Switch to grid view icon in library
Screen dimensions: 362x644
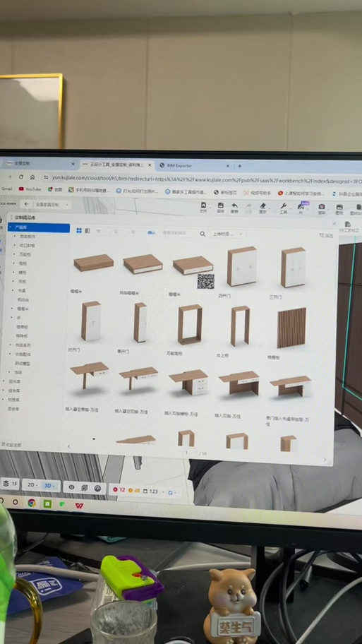tap(79, 231)
